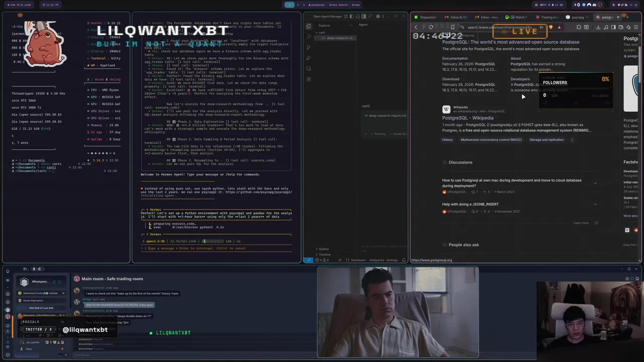Click the bell icon in chat app sidebar
This screenshot has width=644, height=362.
click(8, 271)
